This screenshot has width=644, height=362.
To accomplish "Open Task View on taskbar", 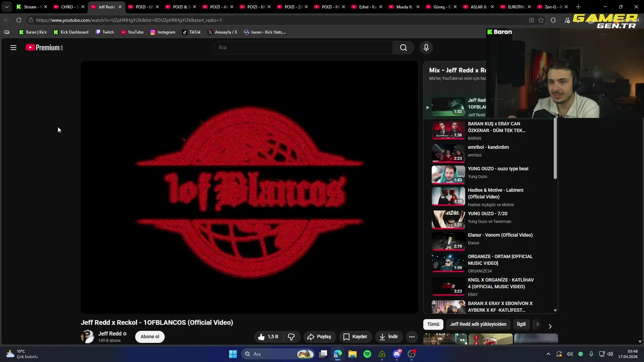I will tap(324, 354).
